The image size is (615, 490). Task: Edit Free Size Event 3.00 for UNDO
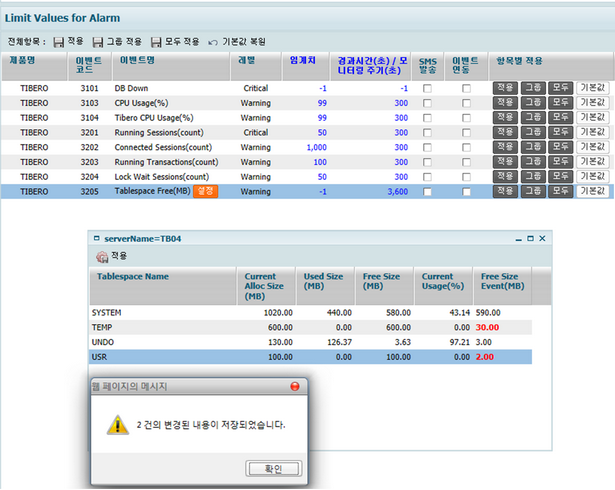483,342
